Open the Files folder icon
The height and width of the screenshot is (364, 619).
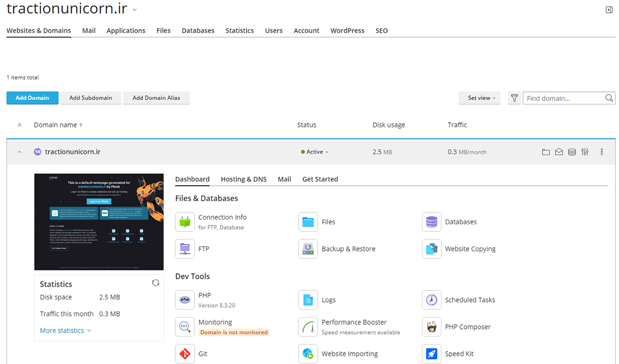point(308,222)
